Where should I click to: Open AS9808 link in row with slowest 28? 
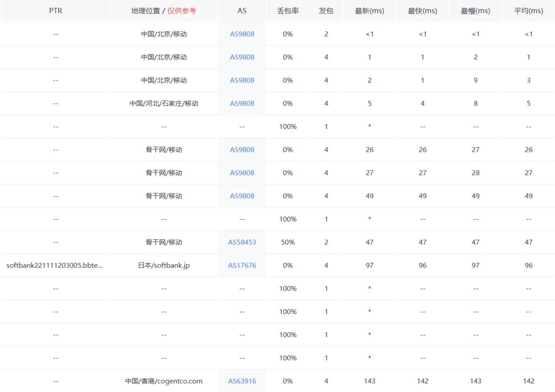click(x=242, y=173)
